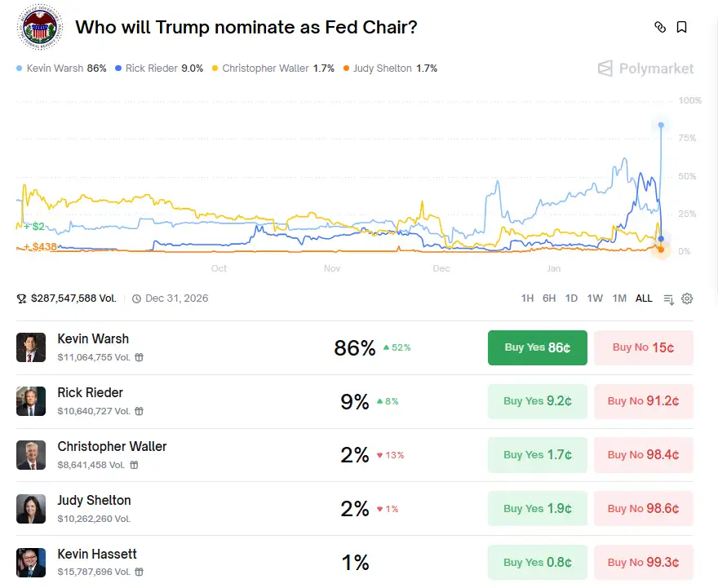Click the gift icon beside Kevin Hassett's volume

tap(140, 573)
